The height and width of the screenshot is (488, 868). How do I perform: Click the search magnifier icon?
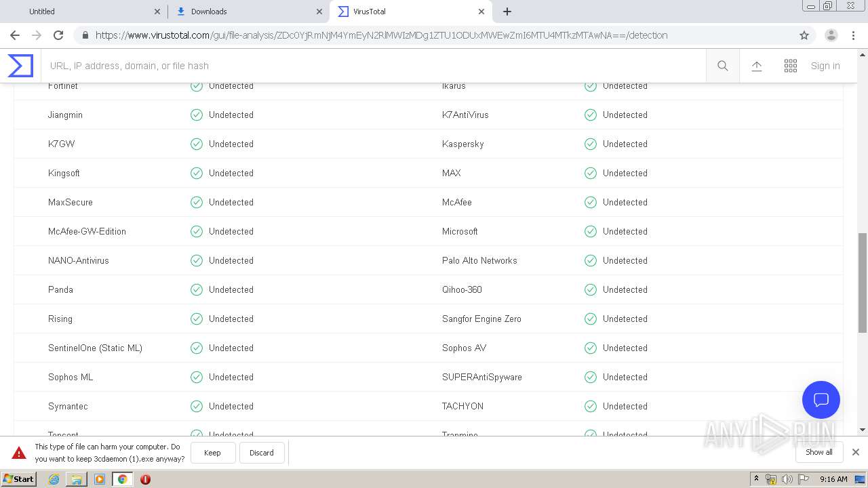[723, 66]
